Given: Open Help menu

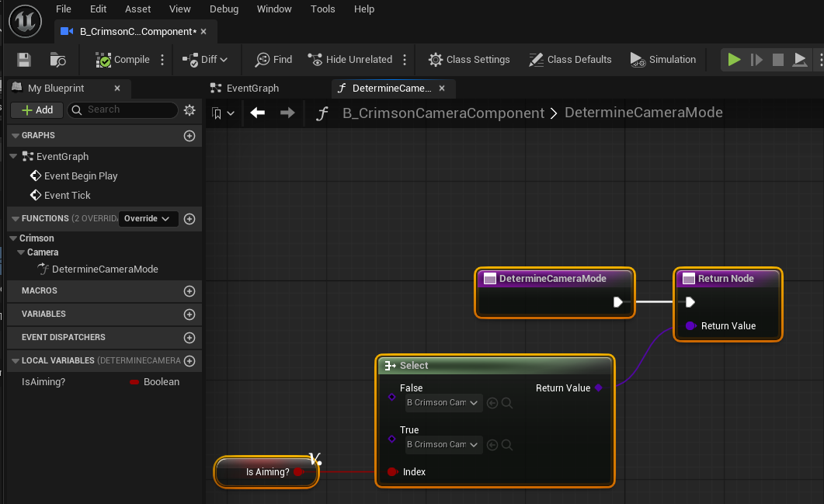Looking at the screenshot, I should click(x=364, y=9).
